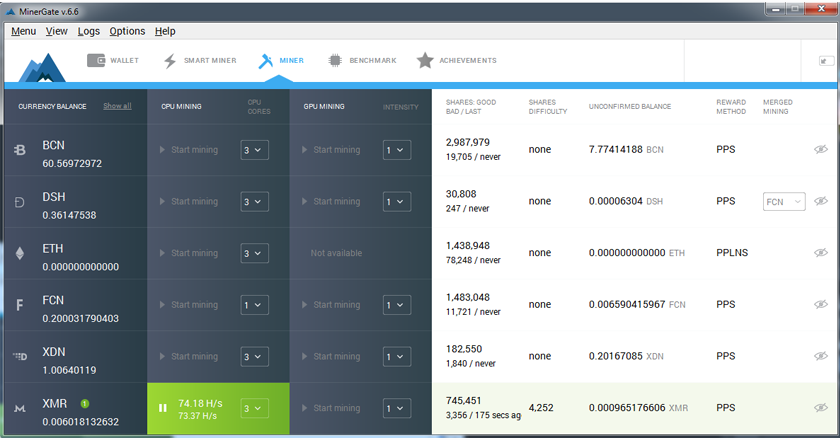Toggle visibility eye for XMR row

point(821,408)
